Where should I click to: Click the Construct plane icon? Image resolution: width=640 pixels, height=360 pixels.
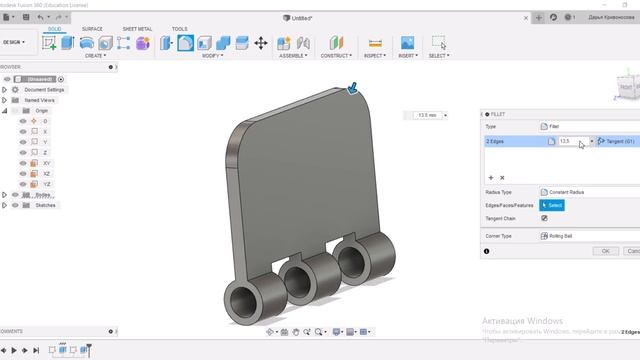point(336,42)
